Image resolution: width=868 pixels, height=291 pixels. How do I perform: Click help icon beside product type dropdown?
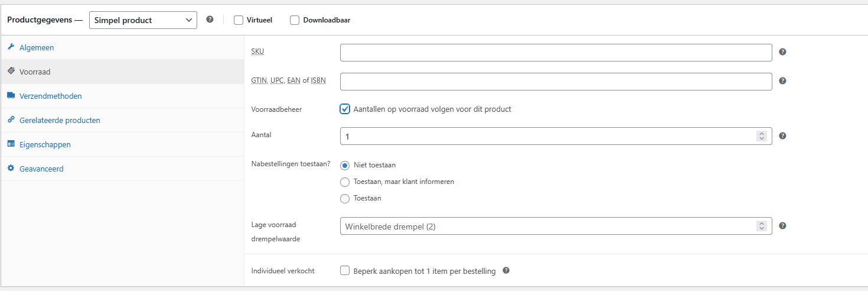point(210,20)
